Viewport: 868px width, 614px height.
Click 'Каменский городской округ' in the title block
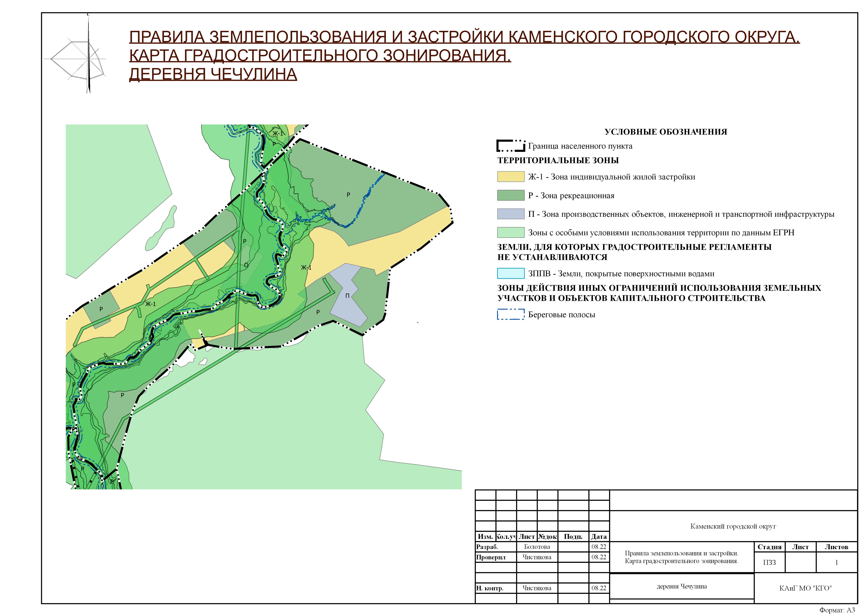tap(733, 526)
